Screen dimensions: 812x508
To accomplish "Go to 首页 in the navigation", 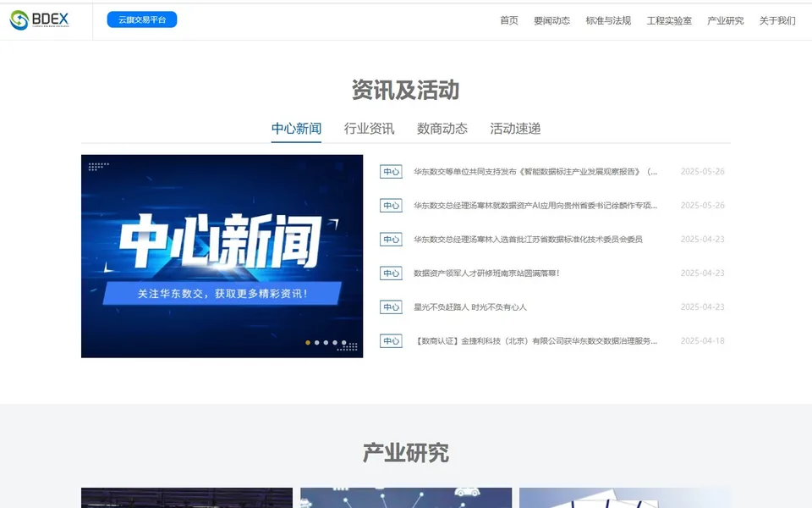I will 508,20.
